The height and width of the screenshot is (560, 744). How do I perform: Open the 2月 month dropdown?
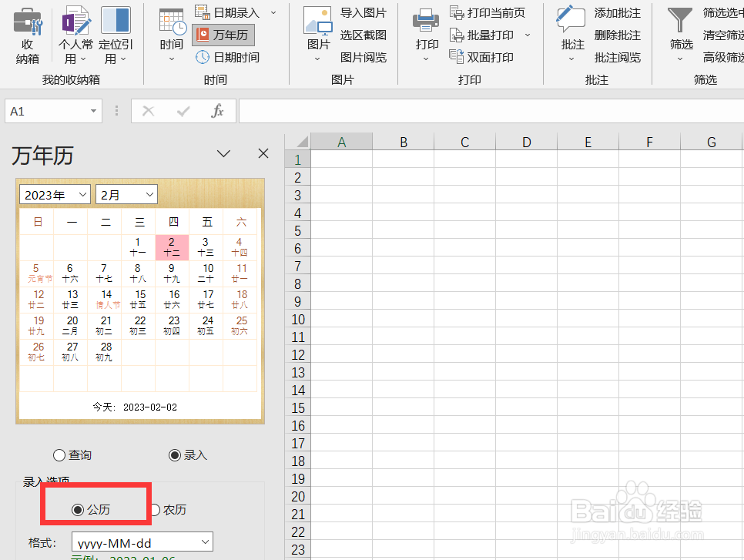[x=126, y=194]
